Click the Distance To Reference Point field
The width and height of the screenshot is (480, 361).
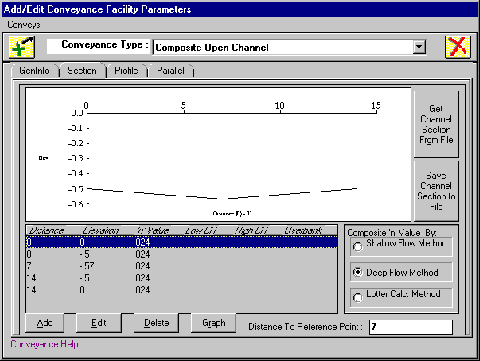coord(411,327)
